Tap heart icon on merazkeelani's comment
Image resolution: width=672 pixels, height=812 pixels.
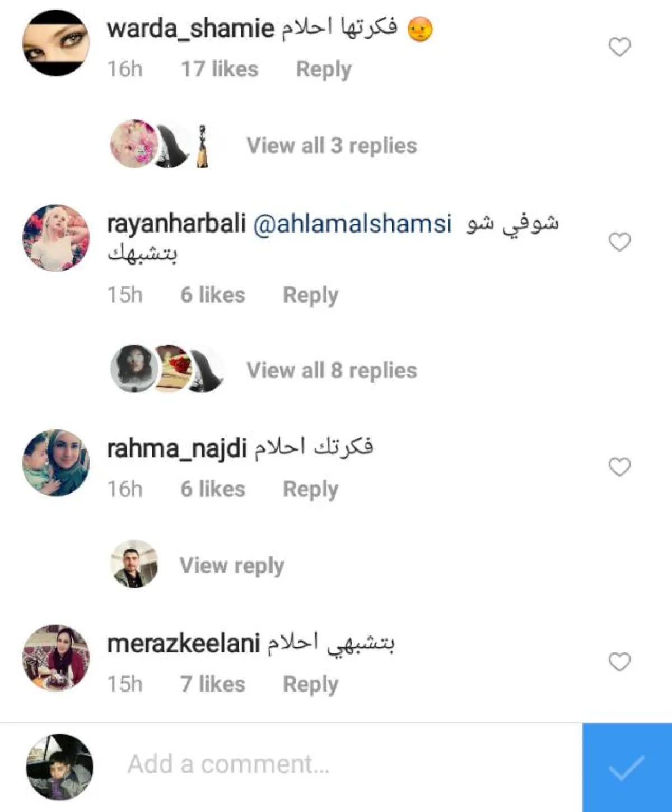[619, 662]
